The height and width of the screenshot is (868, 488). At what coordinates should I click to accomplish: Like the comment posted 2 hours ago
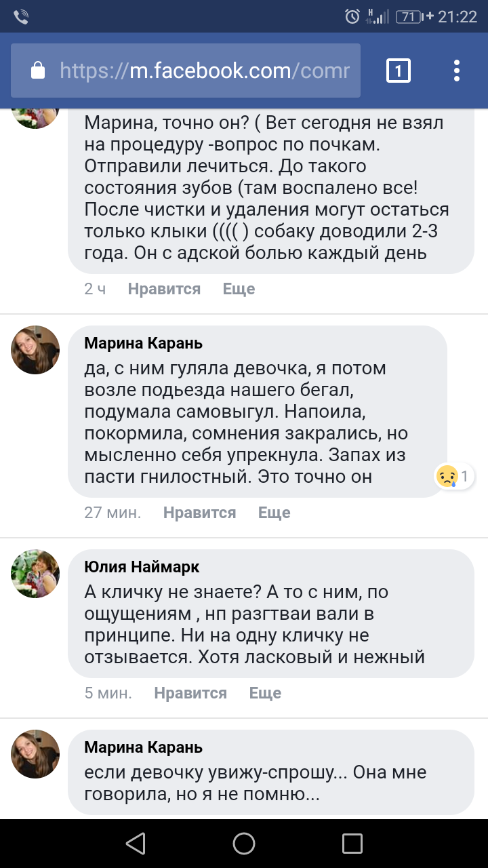[x=164, y=289]
